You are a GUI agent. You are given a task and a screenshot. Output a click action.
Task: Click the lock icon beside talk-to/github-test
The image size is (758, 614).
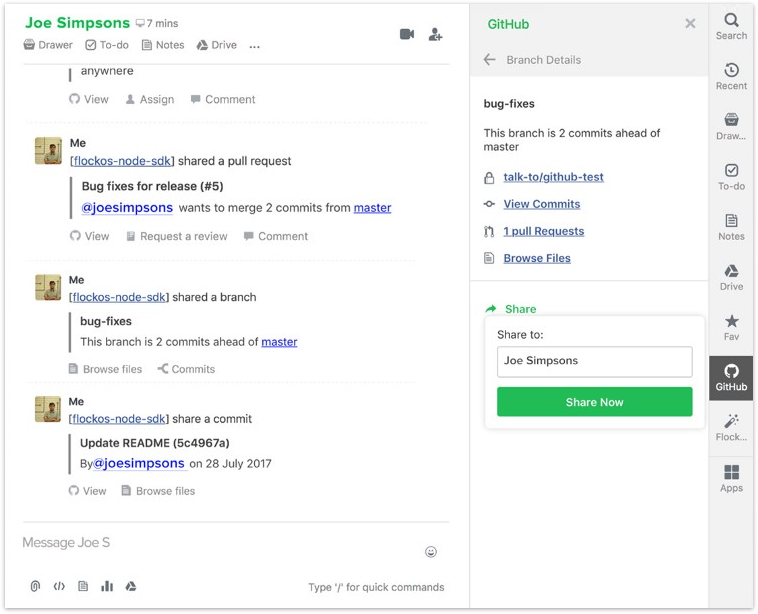pos(489,178)
